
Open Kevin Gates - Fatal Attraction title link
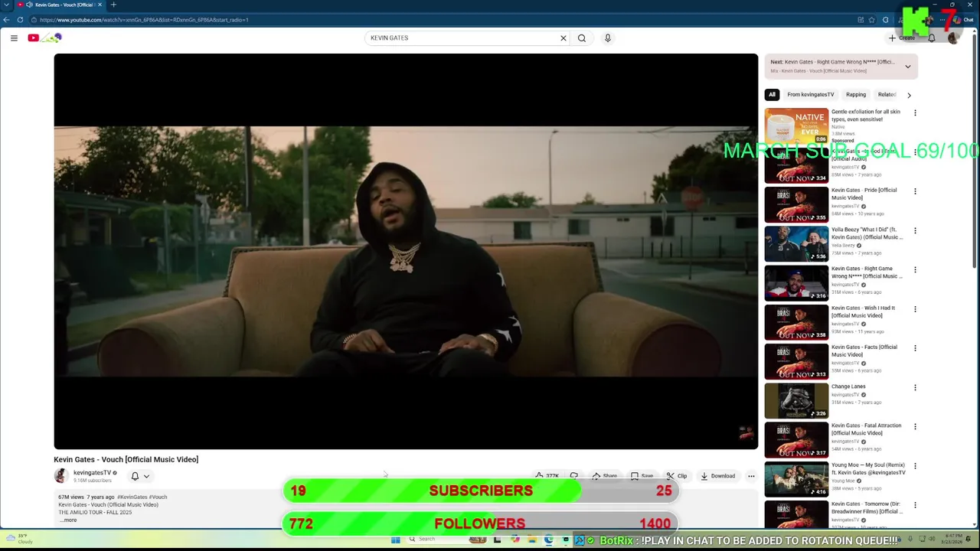tap(867, 429)
